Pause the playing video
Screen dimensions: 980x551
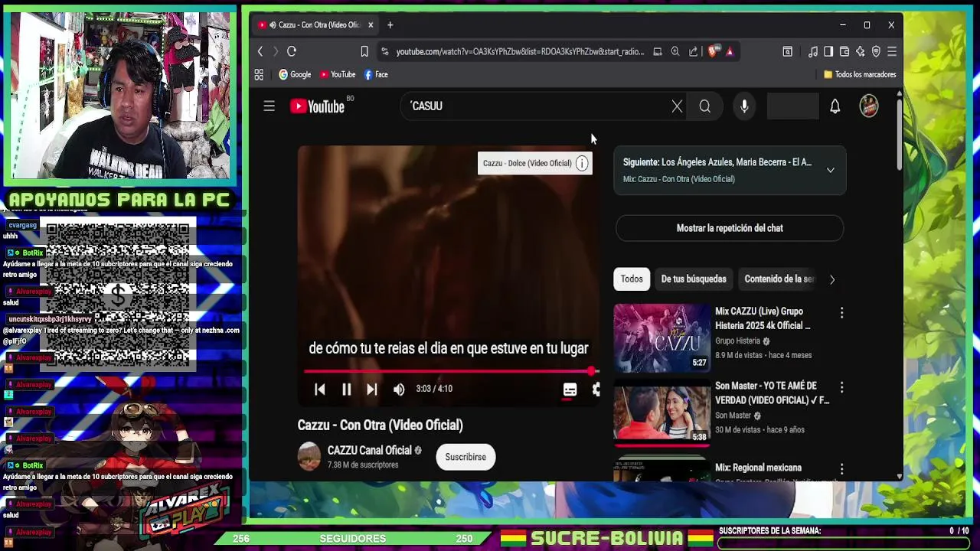[x=346, y=390]
